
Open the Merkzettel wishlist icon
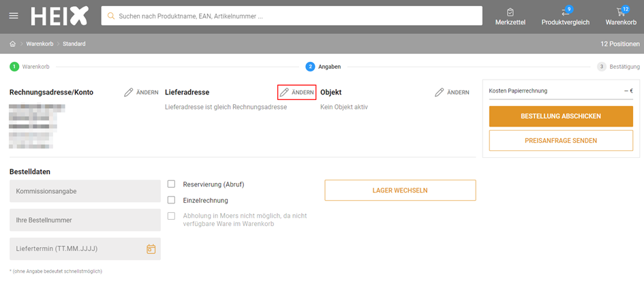pyautogui.click(x=510, y=16)
